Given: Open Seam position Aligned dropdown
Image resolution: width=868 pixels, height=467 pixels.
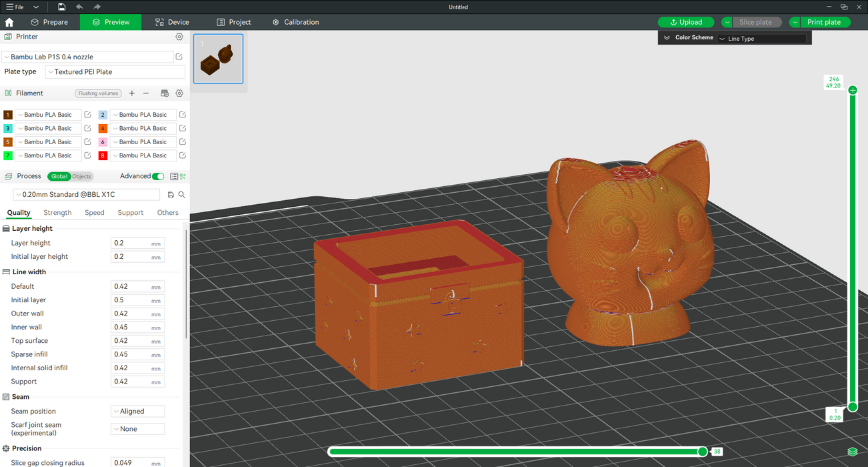Looking at the screenshot, I should (137, 412).
